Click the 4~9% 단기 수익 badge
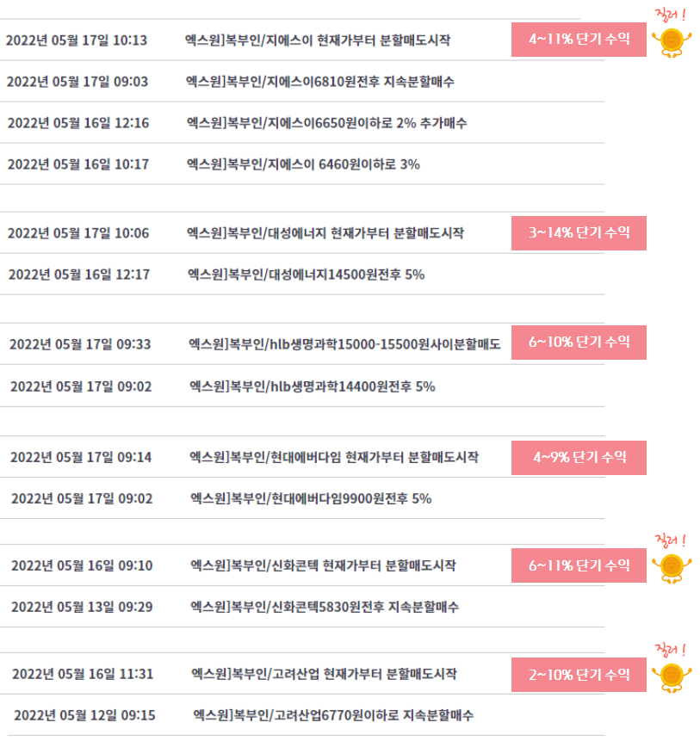Screen dimensions: 700x741 (x=579, y=458)
